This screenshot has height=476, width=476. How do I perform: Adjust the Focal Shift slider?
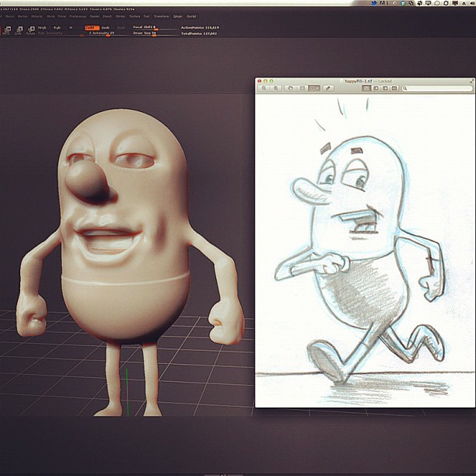154,28
